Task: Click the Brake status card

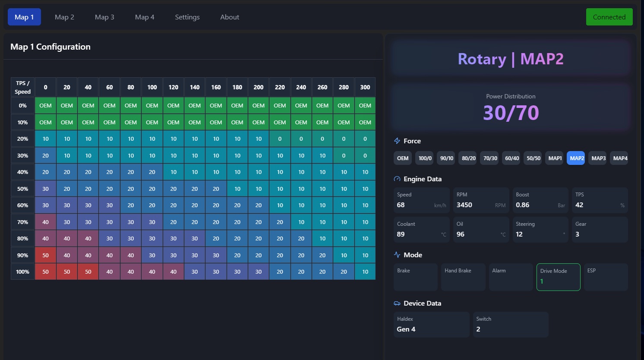Action: click(415, 277)
